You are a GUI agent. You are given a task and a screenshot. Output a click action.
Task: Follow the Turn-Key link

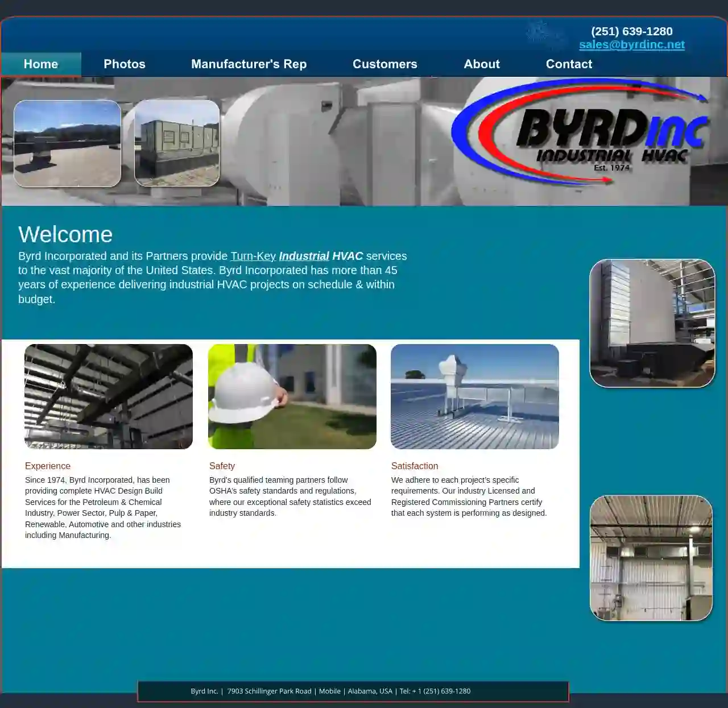(x=253, y=256)
